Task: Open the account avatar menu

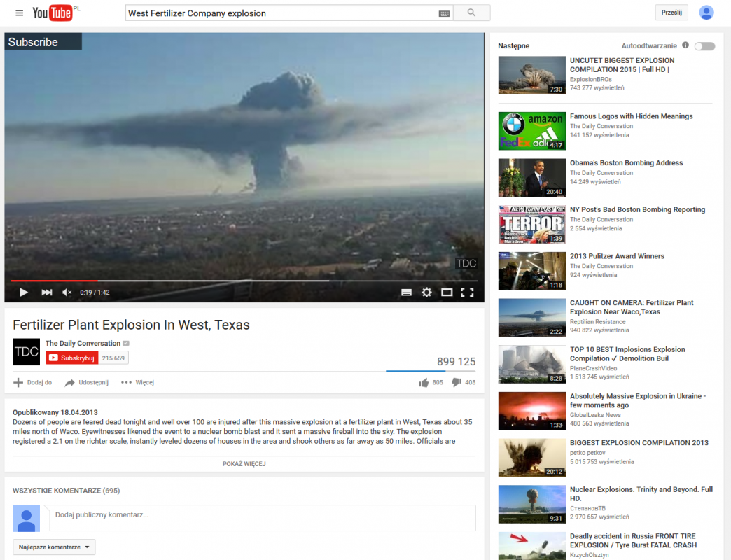Action: (706, 13)
